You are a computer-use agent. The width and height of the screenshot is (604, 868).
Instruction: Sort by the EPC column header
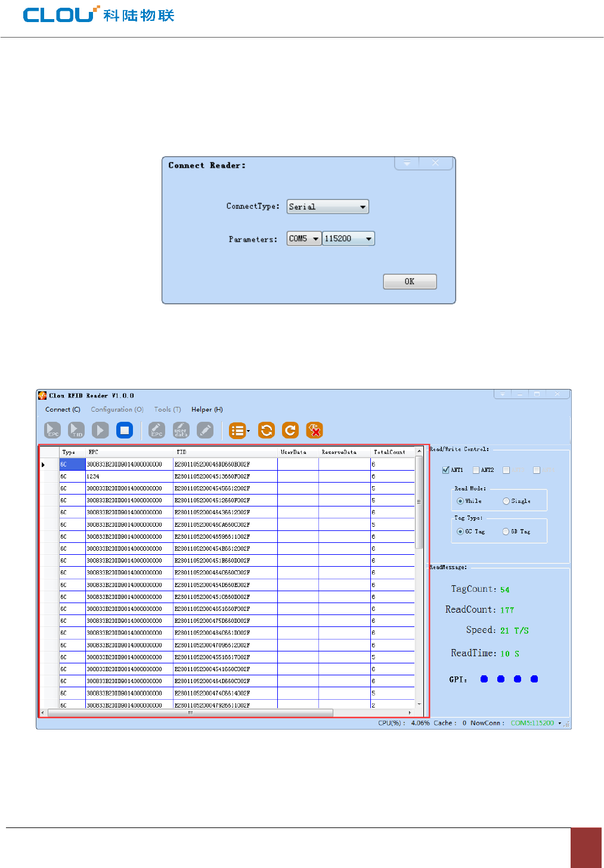point(129,452)
